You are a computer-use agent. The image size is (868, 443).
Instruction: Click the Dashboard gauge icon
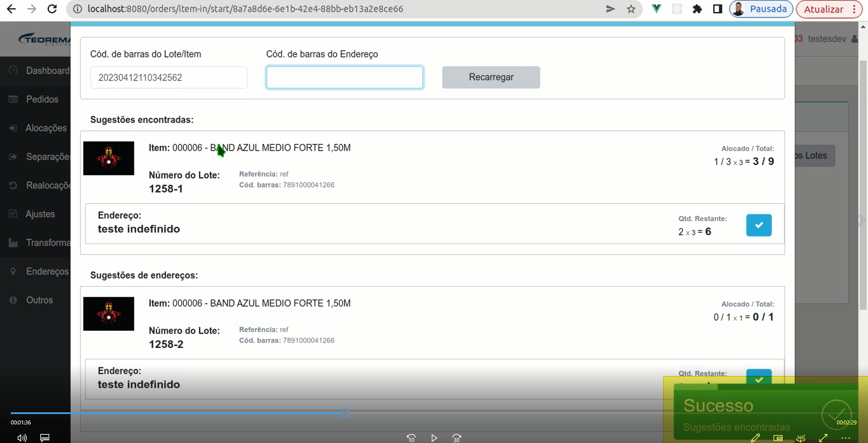[13, 70]
